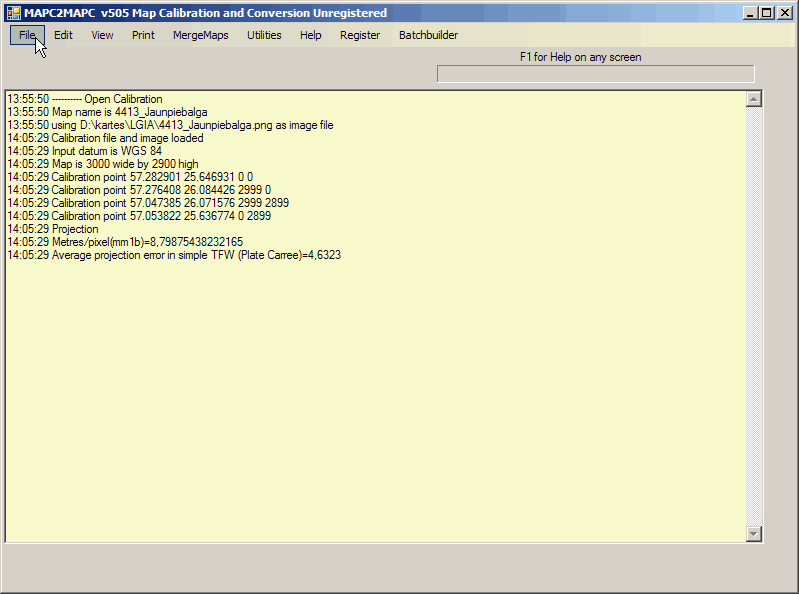Viewport: 799px width, 594px height.
Task: Click log line 'Open Calibration'
Action: pos(85,99)
